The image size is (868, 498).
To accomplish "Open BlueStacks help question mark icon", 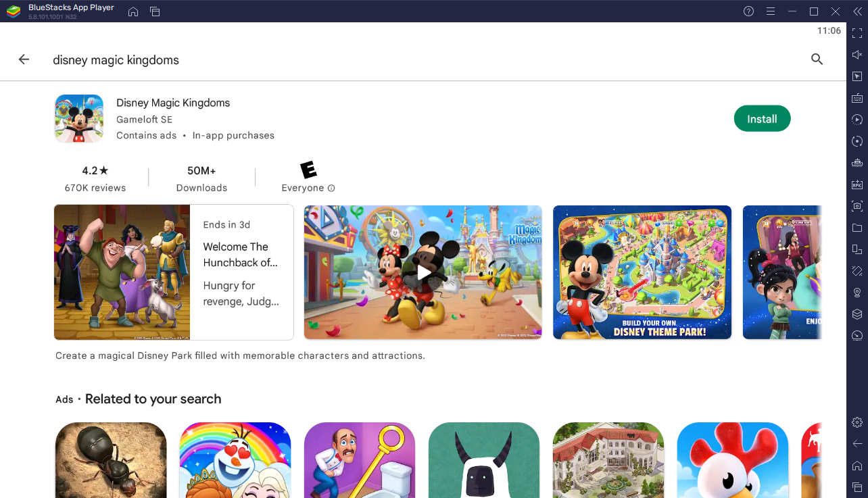I will [748, 11].
